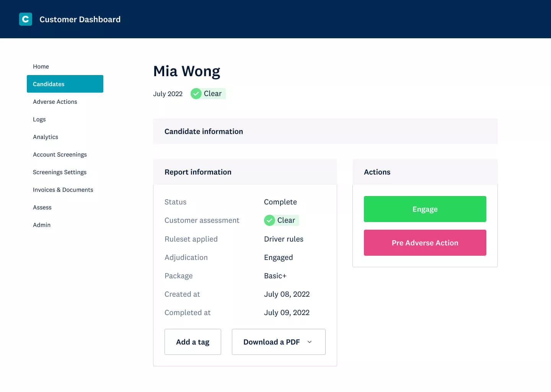551x392 pixels.
Task: Click the green checkmark beside top Clear badge
Action: [x=196, y=93]
